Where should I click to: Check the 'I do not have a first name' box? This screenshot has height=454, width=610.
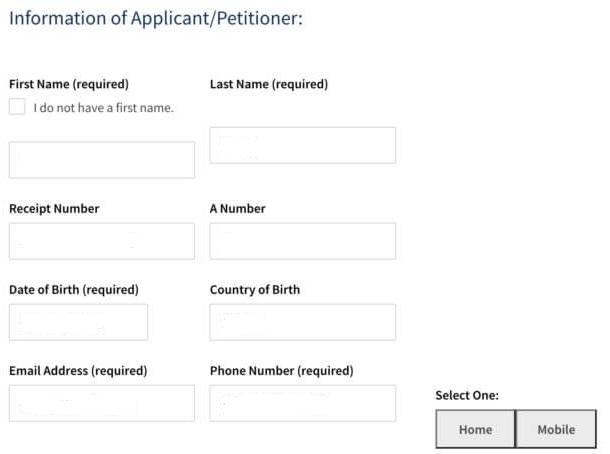pos(17,107)
